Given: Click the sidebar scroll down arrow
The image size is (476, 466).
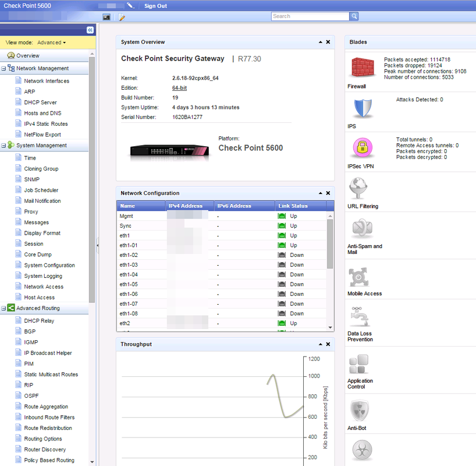Looking at the screenshot, I should tap(92, 462).
